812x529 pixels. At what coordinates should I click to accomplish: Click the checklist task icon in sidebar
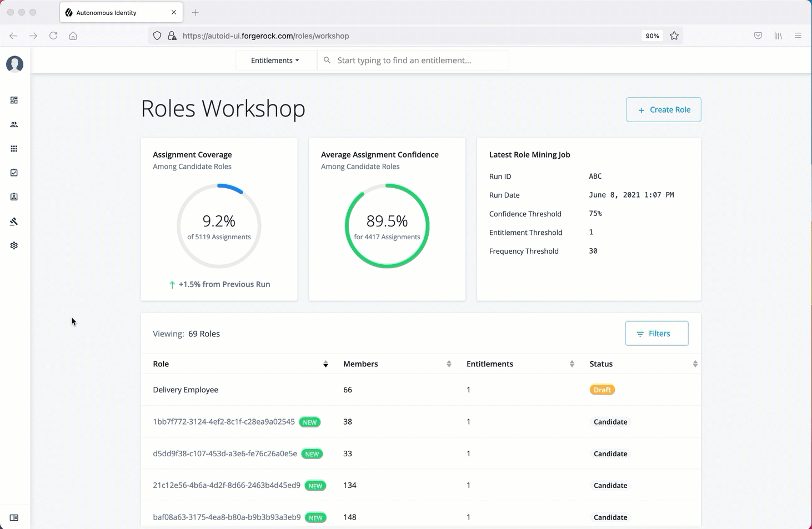point(14,173)
